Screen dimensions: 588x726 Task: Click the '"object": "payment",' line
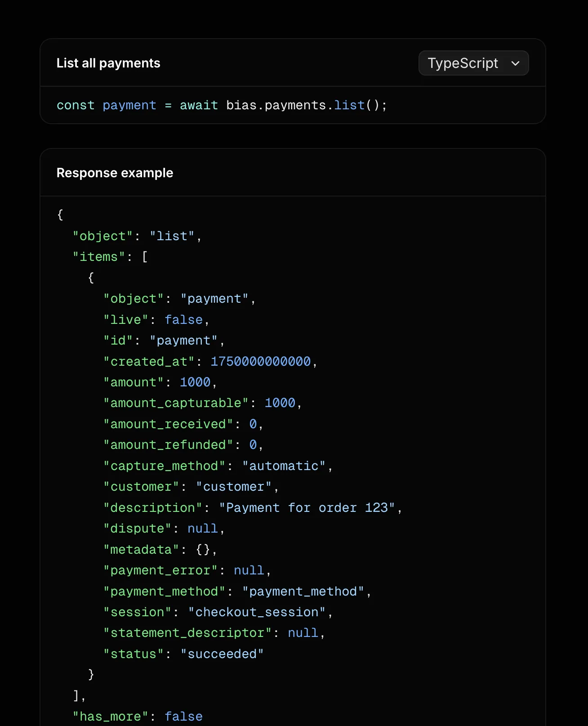click(180, 299)
